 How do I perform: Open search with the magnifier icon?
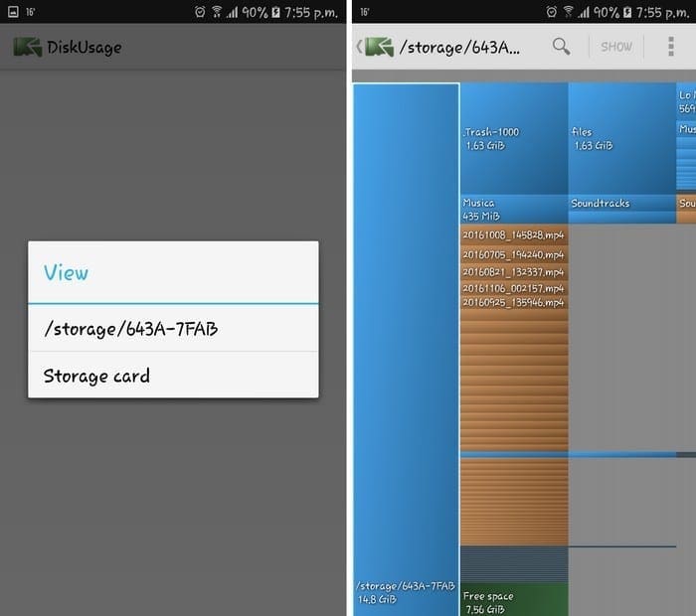(x=561, y=46)
